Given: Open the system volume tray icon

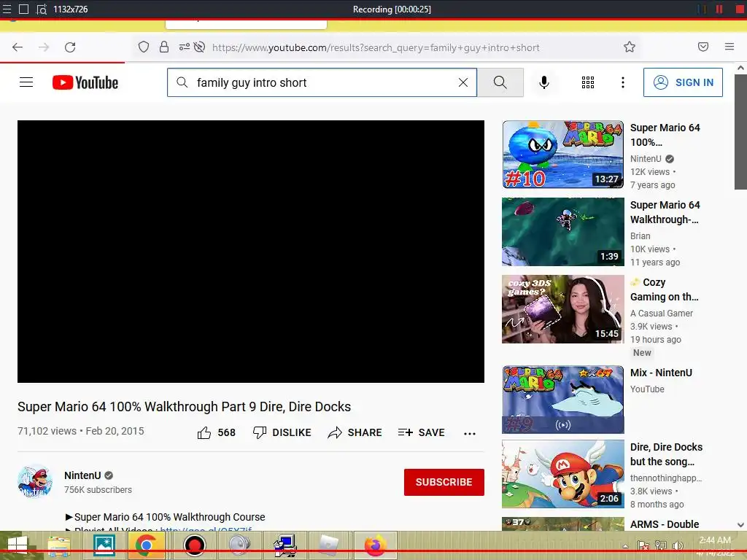Looking at the screenshot, I should tap(678, 545).
